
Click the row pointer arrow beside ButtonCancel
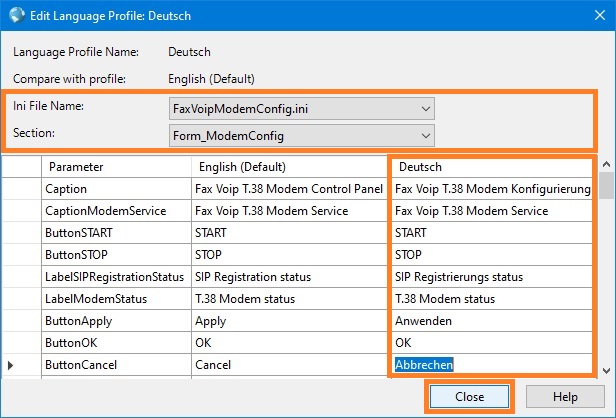click(x=11, y=365)
